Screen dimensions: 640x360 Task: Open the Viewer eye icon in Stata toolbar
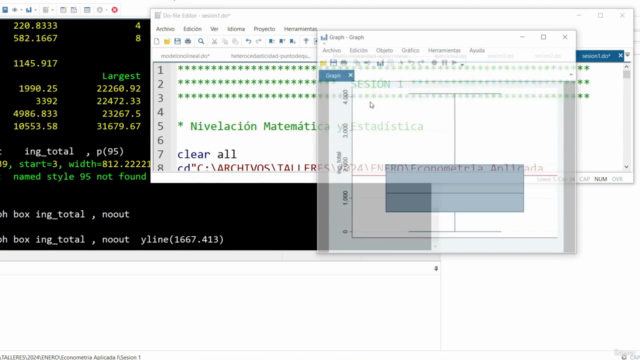pyautogui.click(x=15, y=10)
